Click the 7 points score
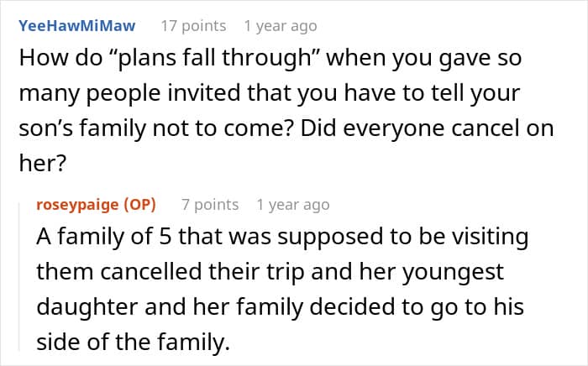 coord(210,205)
